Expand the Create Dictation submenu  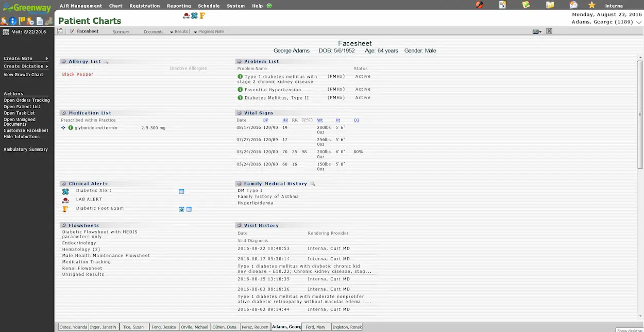click(26, 66)
